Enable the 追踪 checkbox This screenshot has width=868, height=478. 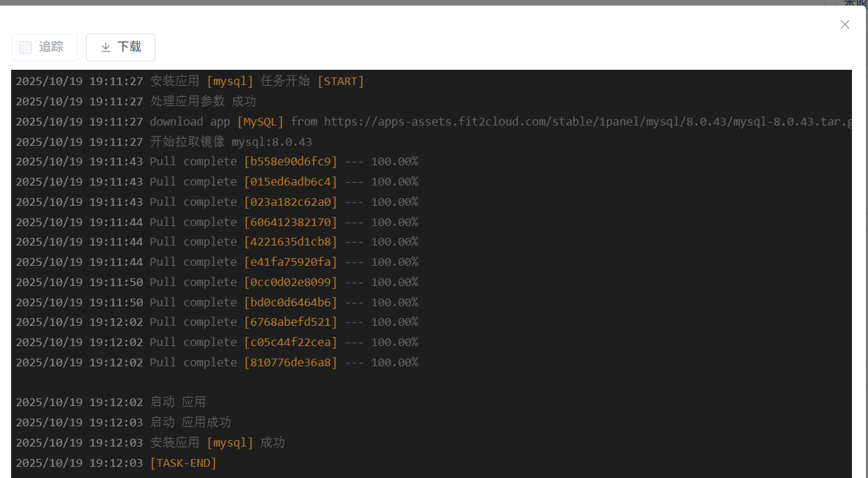coord(26,47)
